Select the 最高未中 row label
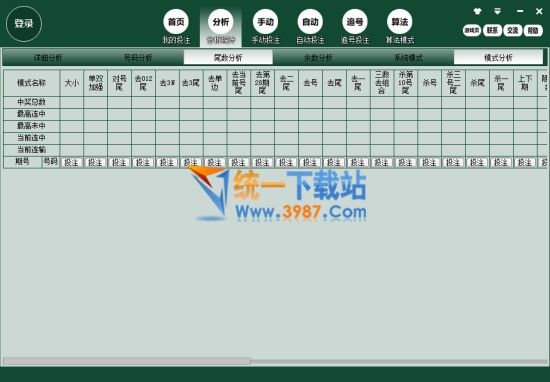 (x=32, y=126)
